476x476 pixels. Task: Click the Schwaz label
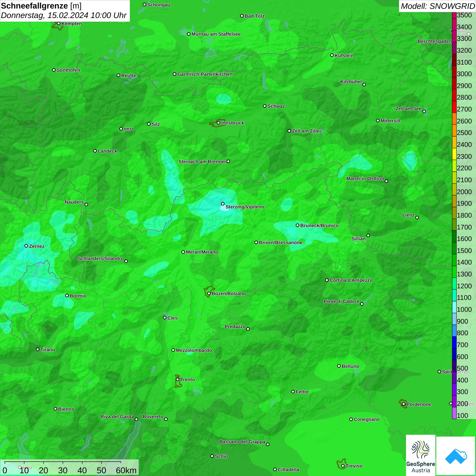coord(276,106)
